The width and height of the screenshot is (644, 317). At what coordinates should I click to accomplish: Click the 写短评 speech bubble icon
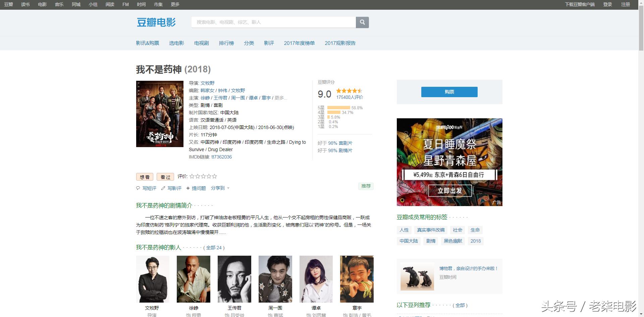pyautogui.click(x=138, y=188)
